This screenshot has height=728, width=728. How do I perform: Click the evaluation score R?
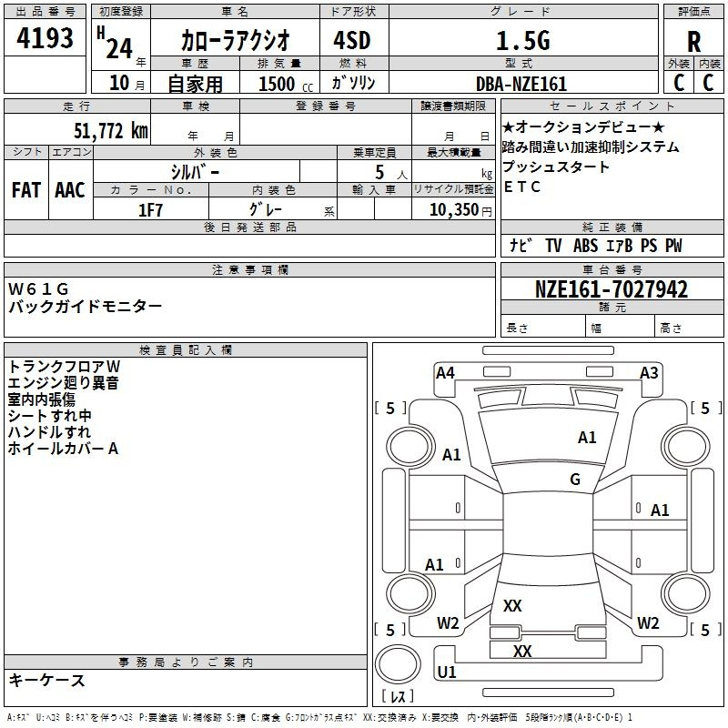(693, 42)
